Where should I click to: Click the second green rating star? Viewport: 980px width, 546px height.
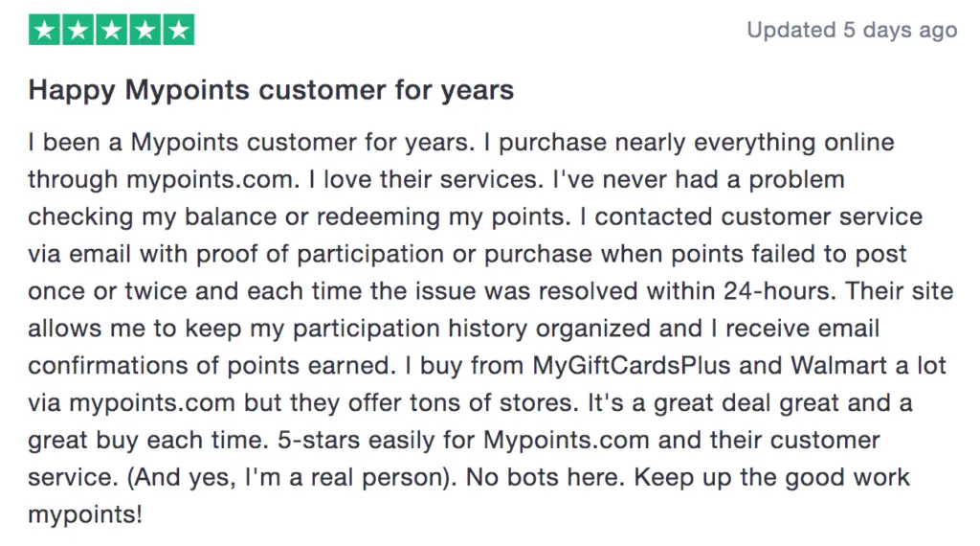coord(78,30)
